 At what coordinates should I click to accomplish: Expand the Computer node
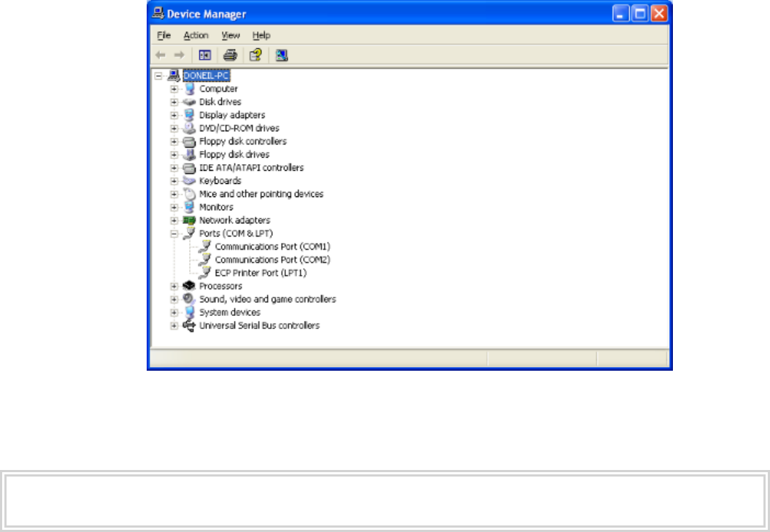pos(174,89)
